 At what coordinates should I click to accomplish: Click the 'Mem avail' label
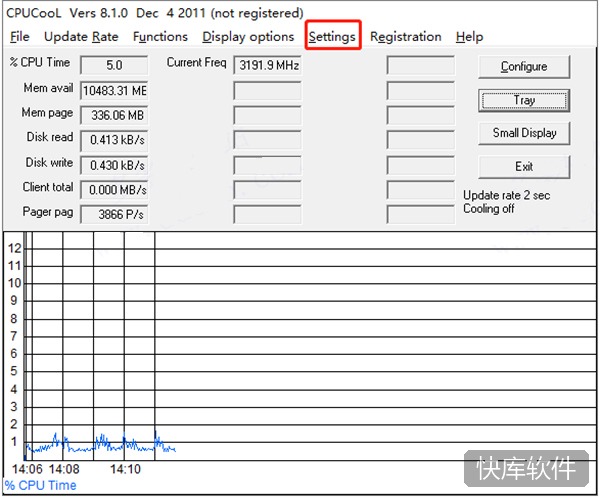click(48, 88)
